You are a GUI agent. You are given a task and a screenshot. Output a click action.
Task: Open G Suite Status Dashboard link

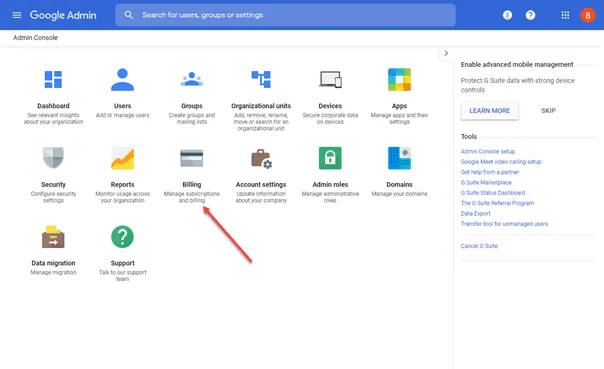pyautogui.click(x=493, y=193)
